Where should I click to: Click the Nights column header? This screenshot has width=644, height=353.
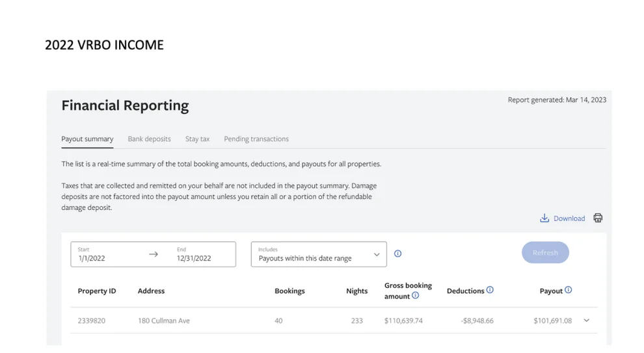pyautogui.click(x=357, y=291)
